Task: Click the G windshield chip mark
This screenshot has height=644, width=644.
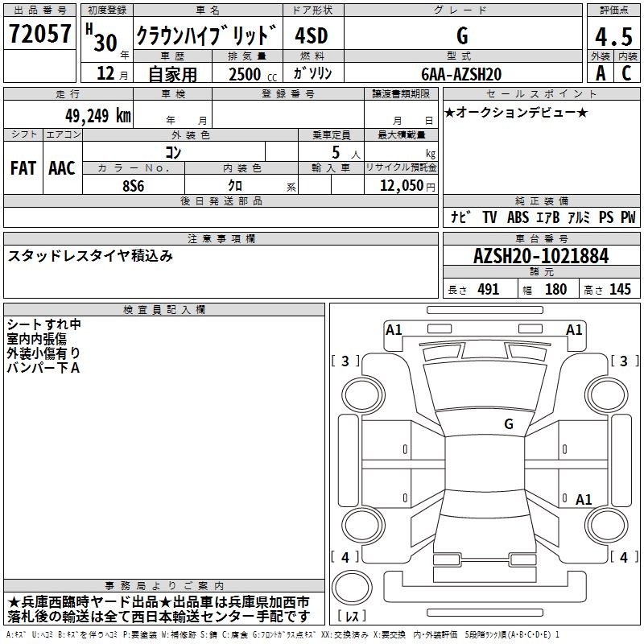Action: point(509,424)
